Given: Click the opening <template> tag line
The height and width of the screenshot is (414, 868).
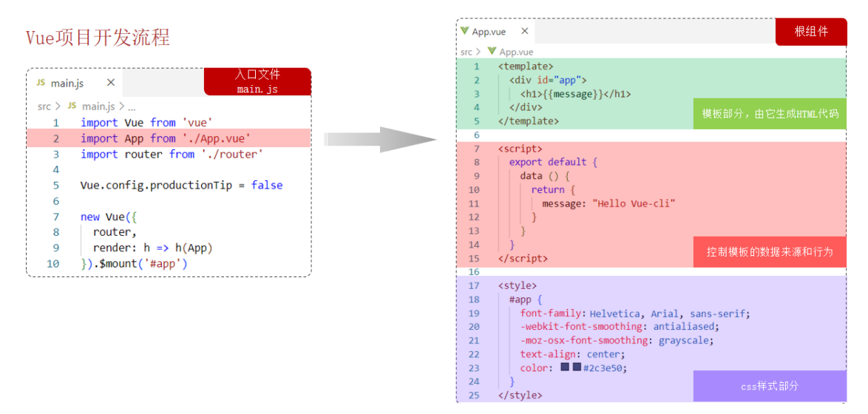Looking at the screenshot, I should coord(526,67).
